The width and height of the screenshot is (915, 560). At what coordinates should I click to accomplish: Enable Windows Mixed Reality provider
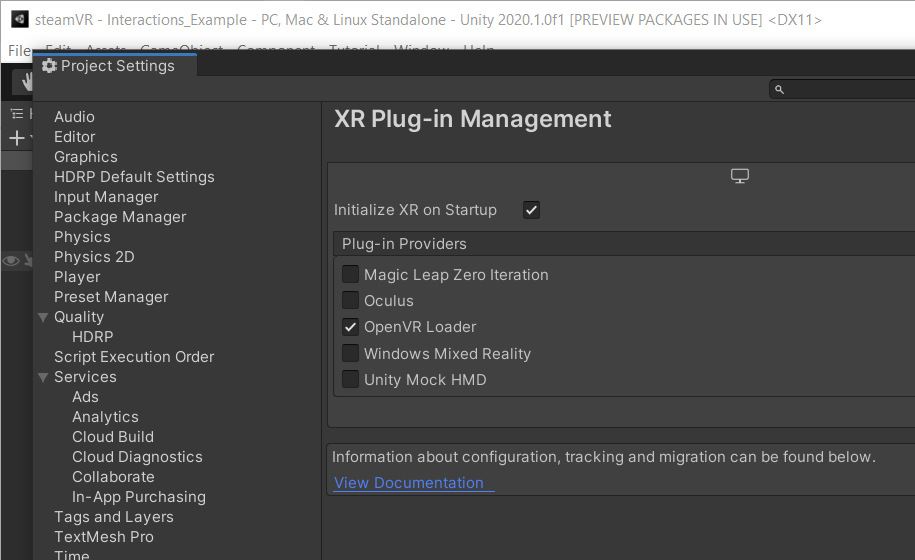tap(350, 353)
